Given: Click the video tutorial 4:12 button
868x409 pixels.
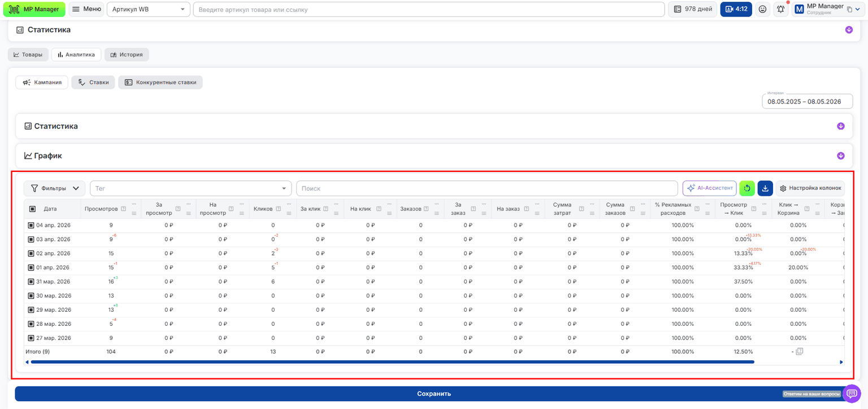Looking at the screenshot, I should coord(736,9).
